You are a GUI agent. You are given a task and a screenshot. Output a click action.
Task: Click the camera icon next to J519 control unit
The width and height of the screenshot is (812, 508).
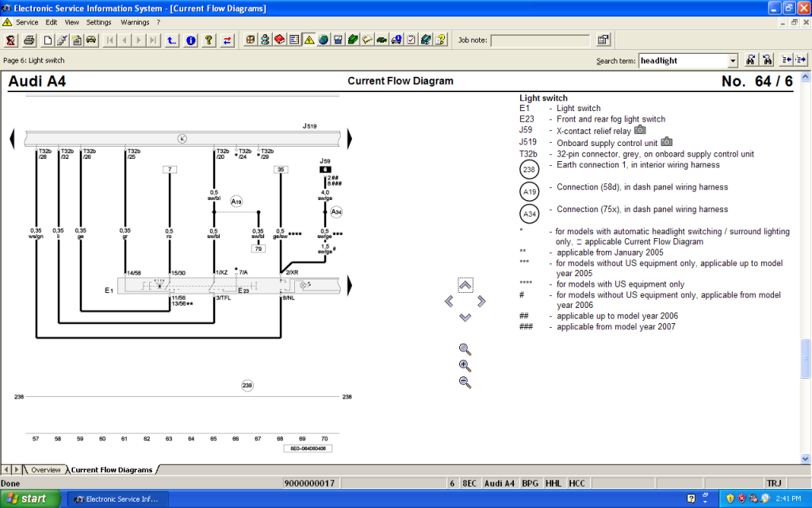coord(666,141)
